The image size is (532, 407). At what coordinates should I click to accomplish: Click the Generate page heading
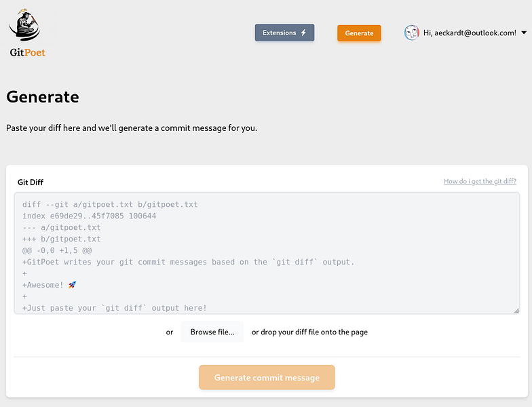(x=43, y=97)
